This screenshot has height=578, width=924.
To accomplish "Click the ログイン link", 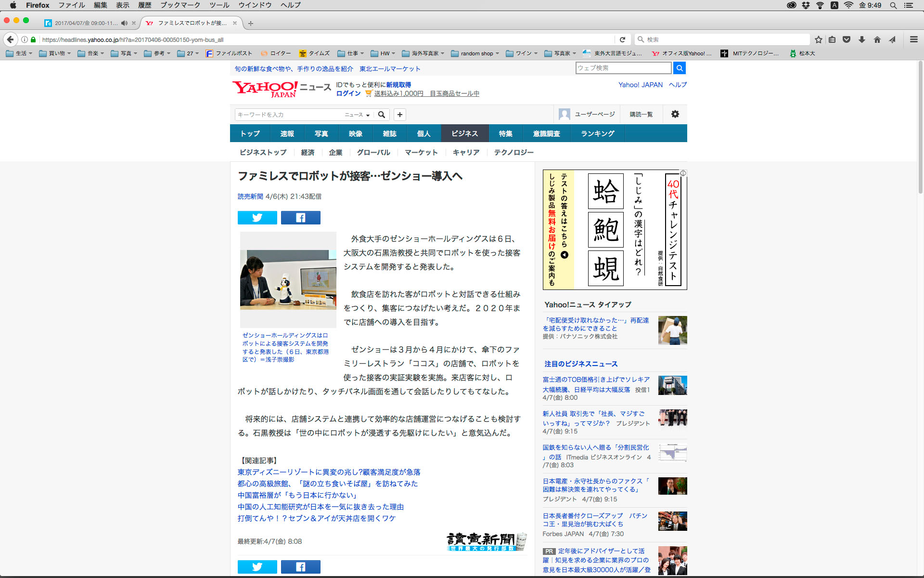I will pyautogui.click(x=348, y=93).
